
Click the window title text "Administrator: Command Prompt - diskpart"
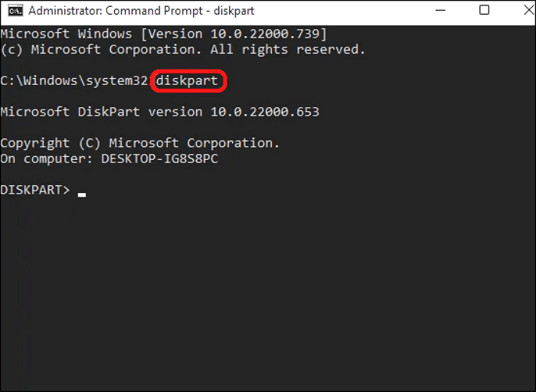(142, 11)
